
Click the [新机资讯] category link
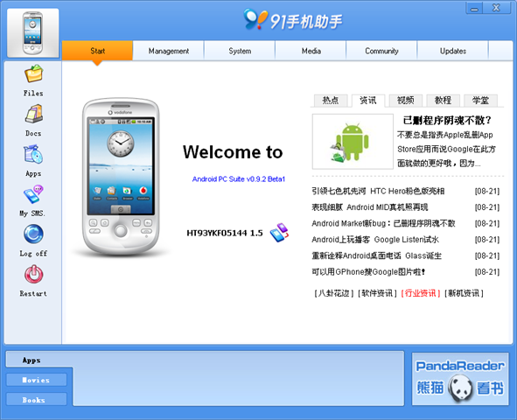(x=464, y=293)
